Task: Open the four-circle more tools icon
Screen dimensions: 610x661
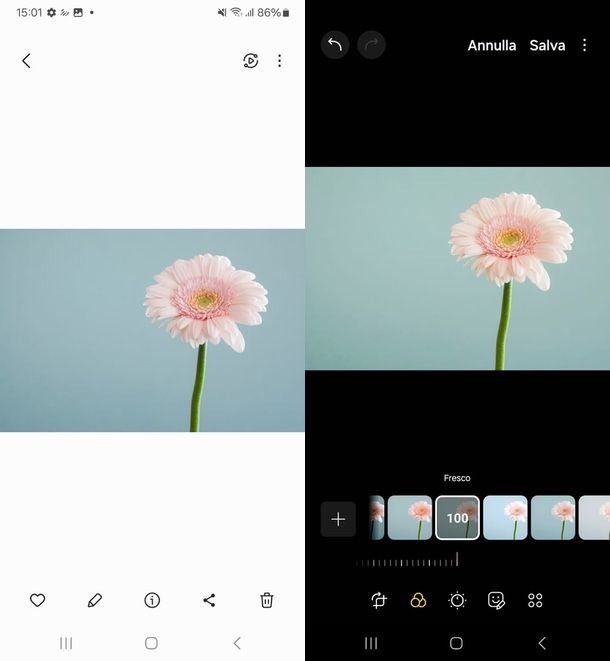Action: (535, 600)
